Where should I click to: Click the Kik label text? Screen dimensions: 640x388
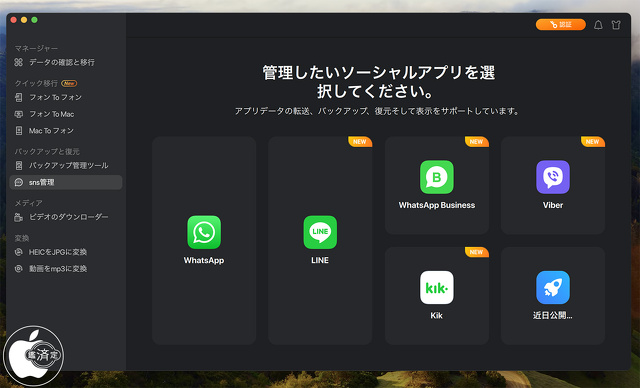pyautogui.click(x=436, y=315)
